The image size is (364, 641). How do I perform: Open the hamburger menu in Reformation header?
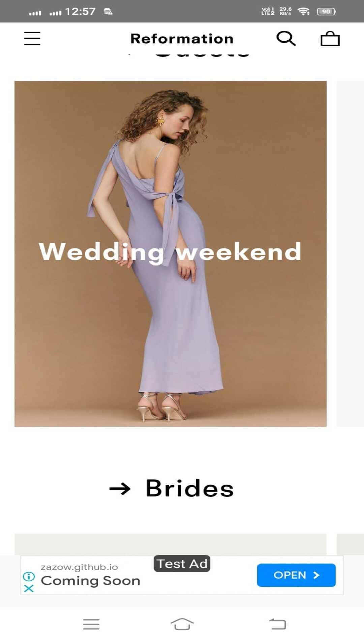point(32,38)
